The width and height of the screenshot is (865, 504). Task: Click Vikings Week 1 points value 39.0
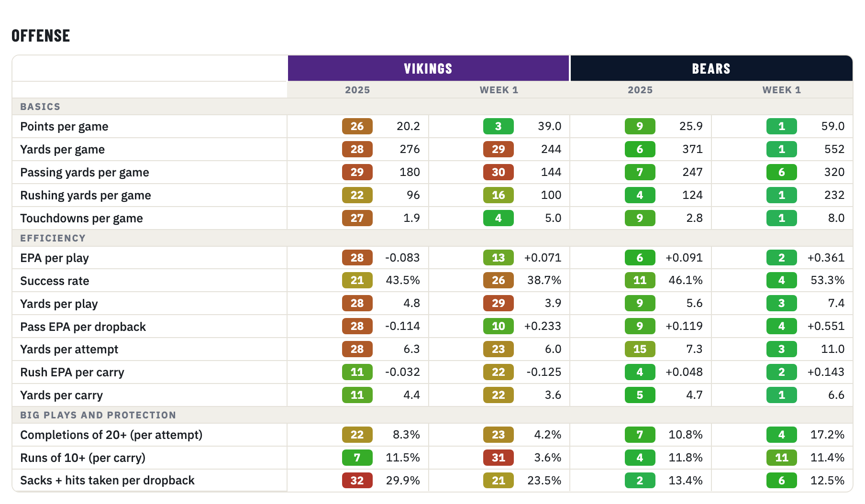(549, 126)
